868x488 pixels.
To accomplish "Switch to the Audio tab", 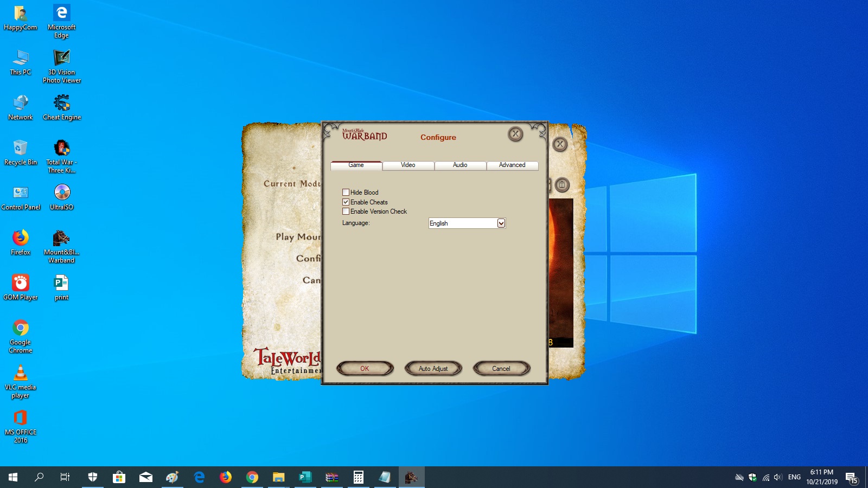I will (460, 165).
